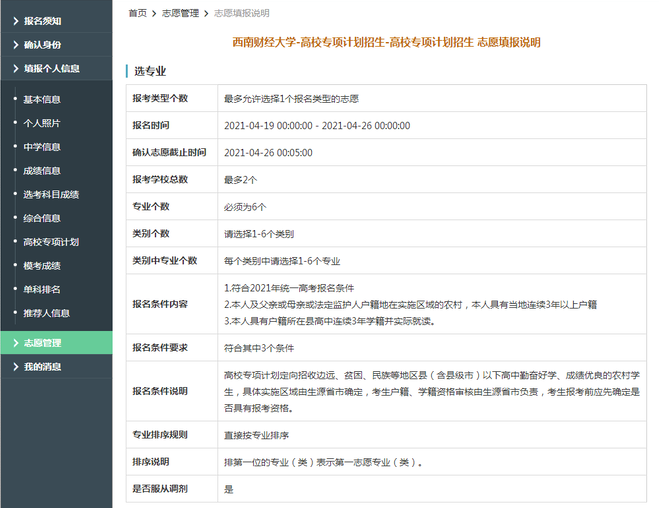Viewport: 660px width, 508px height.
Task: Click the value 必须为6个
Action: click(245, 207)
